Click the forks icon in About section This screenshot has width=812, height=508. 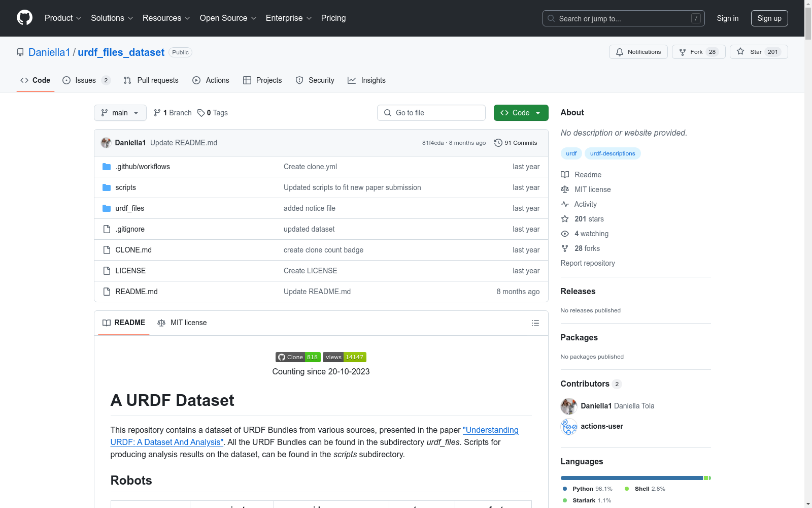[565, 248]
